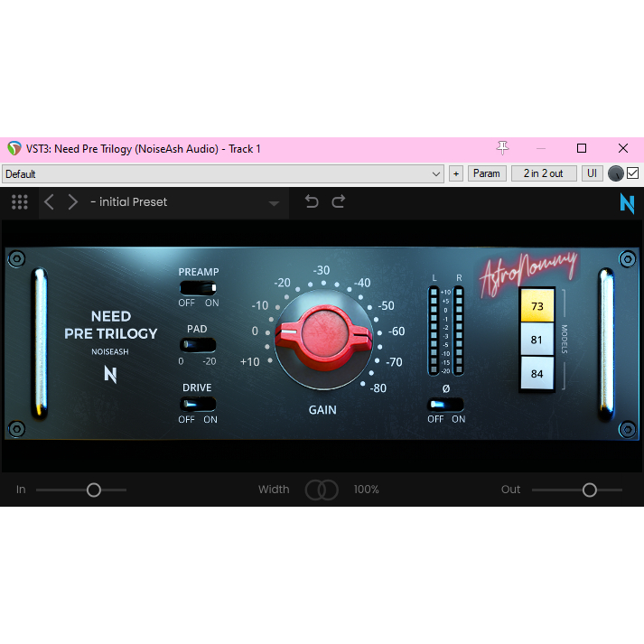Select preamp model 81

537,340
